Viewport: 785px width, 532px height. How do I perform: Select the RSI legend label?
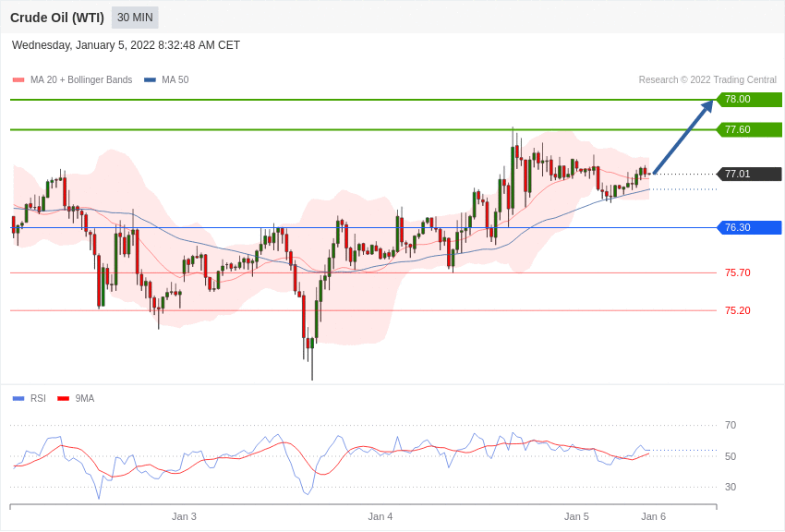tap(38, 398)
